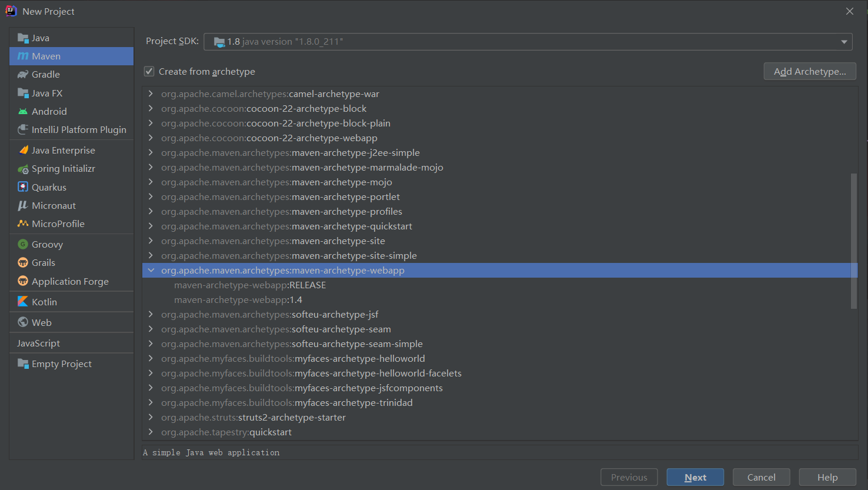The image size is (868, 490).
Task: Click the IntelliJ Platform Plugin icon
Action: [x=23, y=129]
